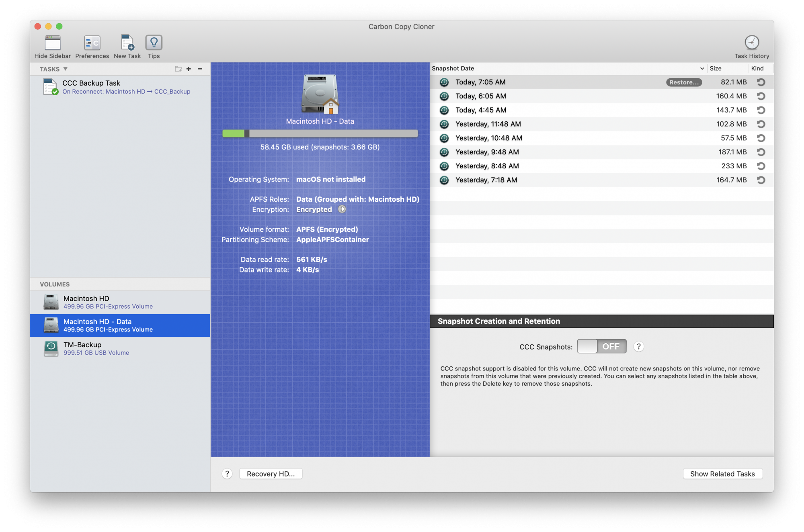Image resolution: width=804 pixels, height=532 pixels.
Task: Click the Macintosh HD drive icon in Volumes
Action: (51, 302)
